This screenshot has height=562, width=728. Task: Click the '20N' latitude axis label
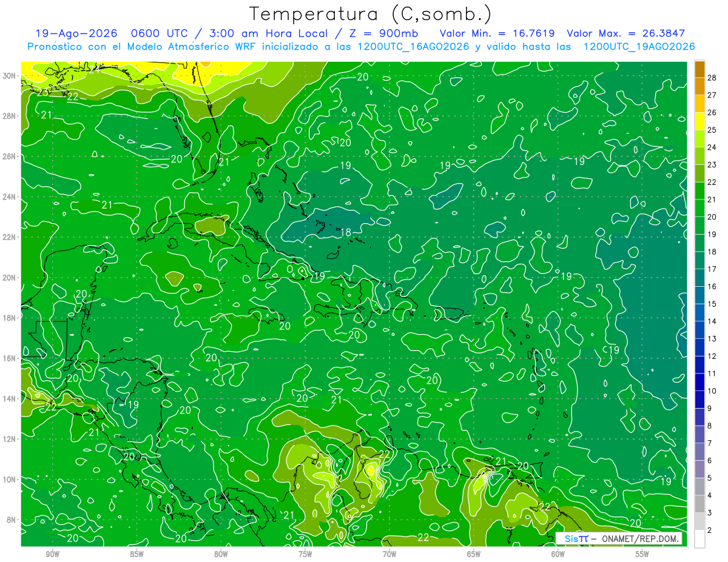pyautogui.click(x=8, y=278)
